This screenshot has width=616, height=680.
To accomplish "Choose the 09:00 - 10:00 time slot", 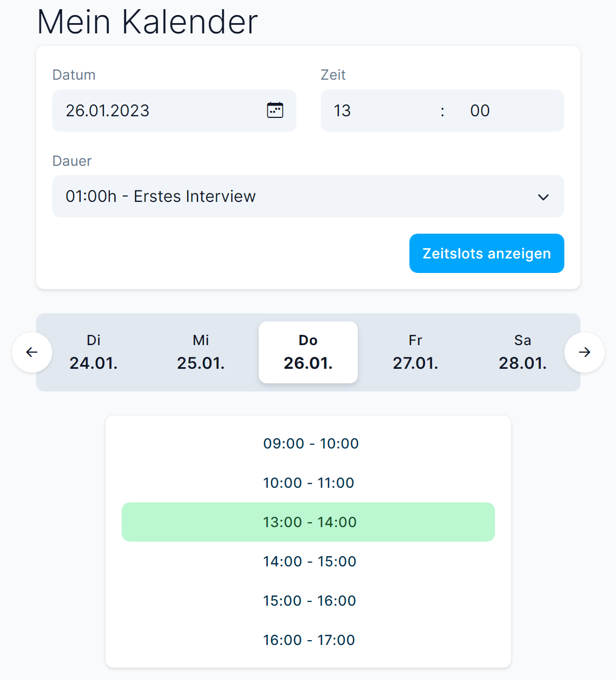I will pyautogui.click(x=310, y=444).
